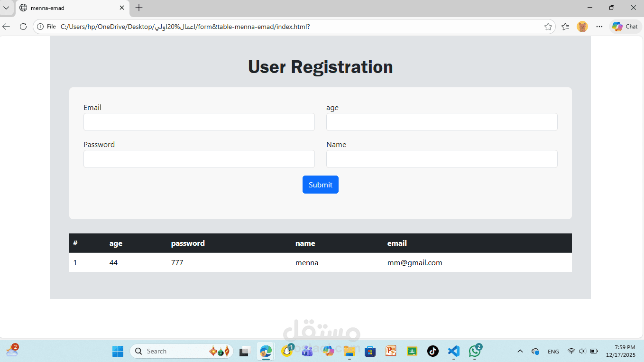Reload the page with the refresh icon
The height and width of the screenshot is (362, 644).
[23, 27]
